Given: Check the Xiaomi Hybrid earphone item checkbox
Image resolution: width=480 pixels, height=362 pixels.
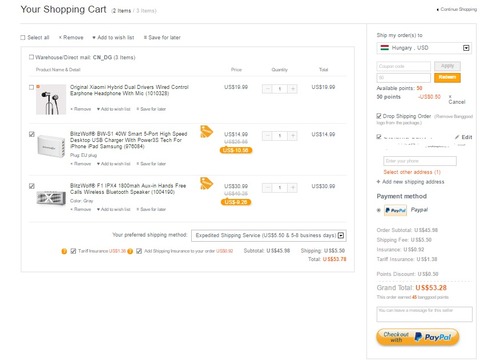Looking at the screenshot, I should pyautogui.click(x=31, y=87).
